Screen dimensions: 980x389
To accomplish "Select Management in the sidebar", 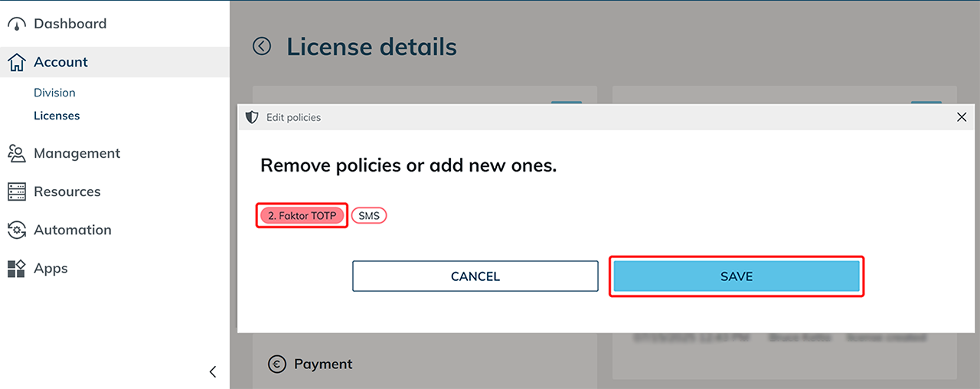I will point(77,154).
